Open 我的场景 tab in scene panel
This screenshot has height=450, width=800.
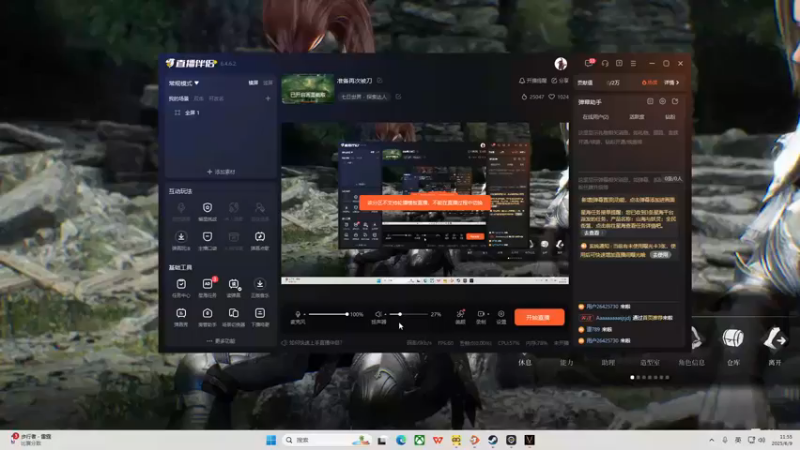point(179,98)
